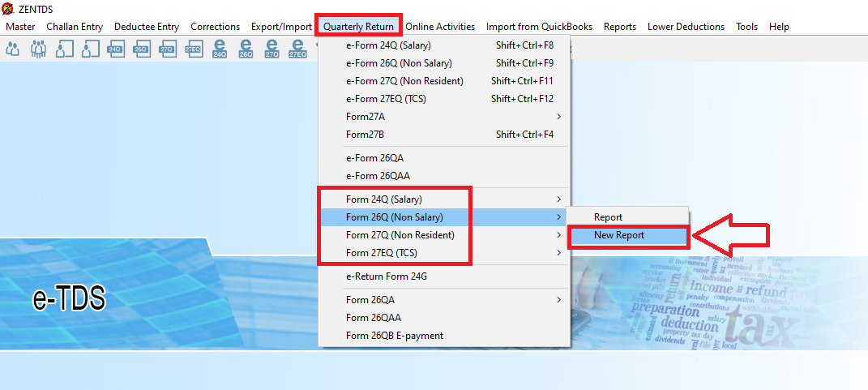Choose e-Form 27Q (Non Resident)

pos(444,81)
